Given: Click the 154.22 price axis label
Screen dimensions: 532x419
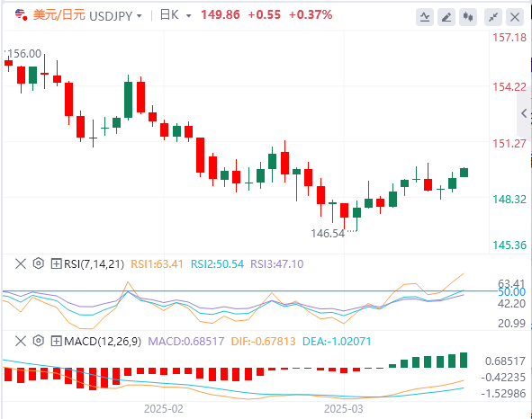Looking at the screenshot, I should 509,87.
